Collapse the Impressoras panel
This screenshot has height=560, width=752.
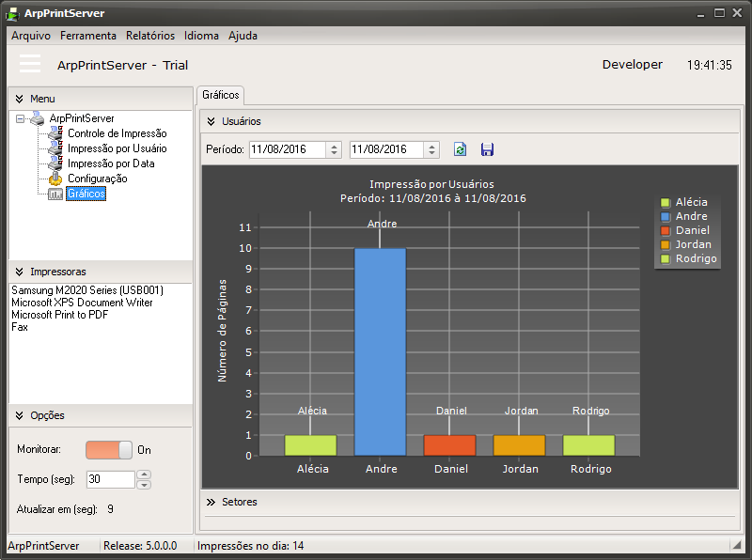tap(19, 272)
